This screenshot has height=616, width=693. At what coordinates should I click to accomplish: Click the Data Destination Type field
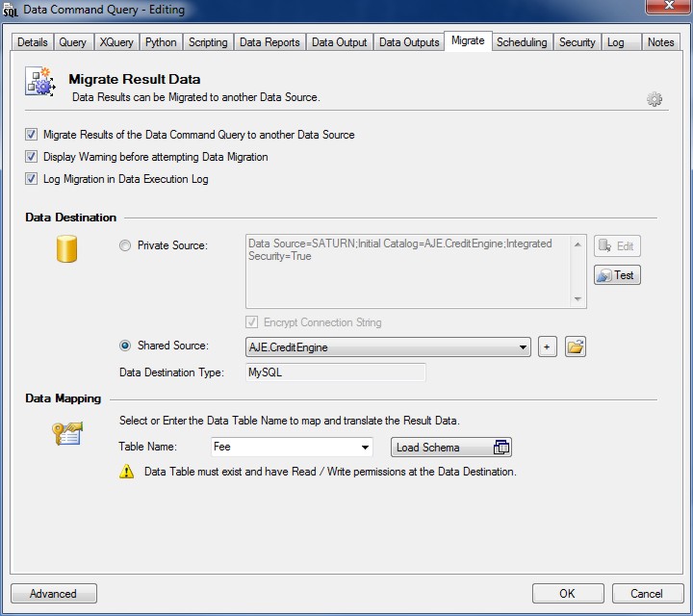335,372
